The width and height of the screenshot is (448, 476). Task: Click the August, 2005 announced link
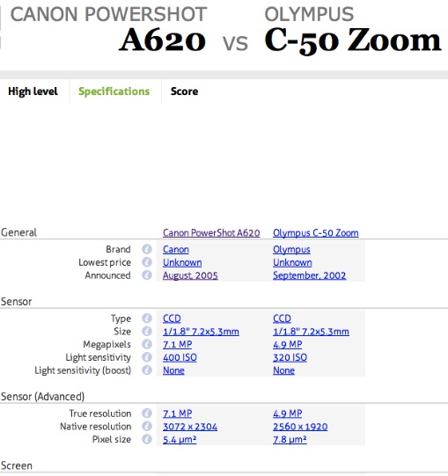tap(190, 275)
